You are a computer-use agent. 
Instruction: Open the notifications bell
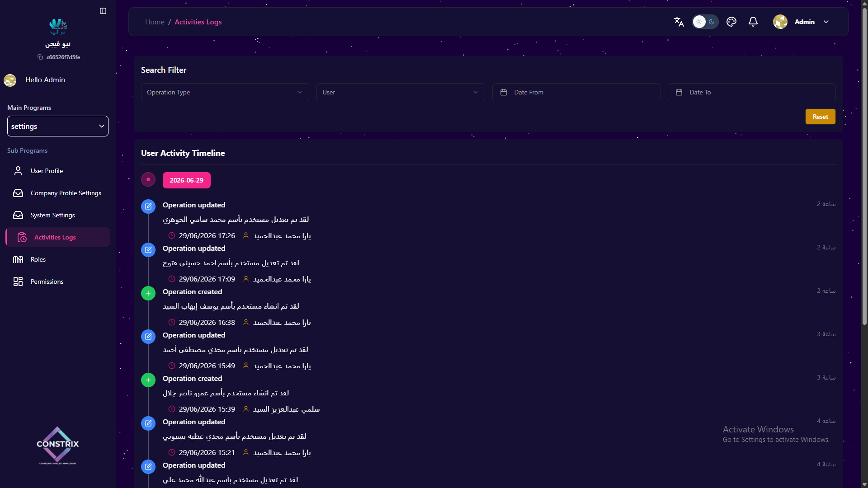(753, 22)
